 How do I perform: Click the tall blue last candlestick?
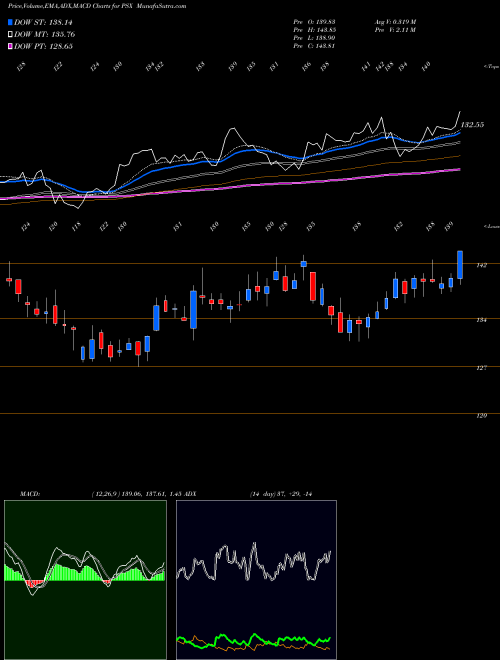click(460, 265)
